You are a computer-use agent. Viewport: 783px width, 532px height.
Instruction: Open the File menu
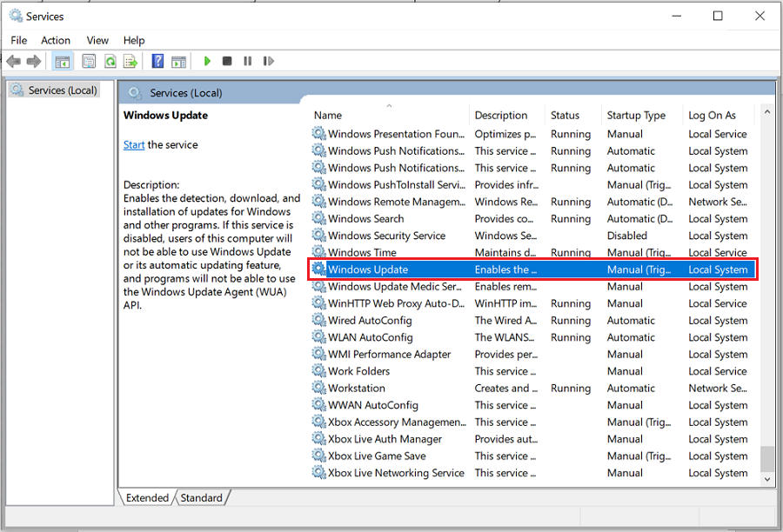point(19,41)
